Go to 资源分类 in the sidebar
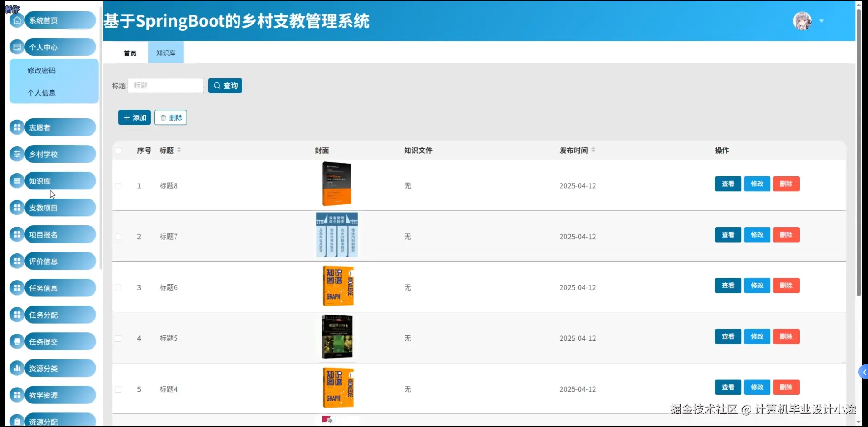This screenshot has width=868, height=427. [x=59, y=368]
